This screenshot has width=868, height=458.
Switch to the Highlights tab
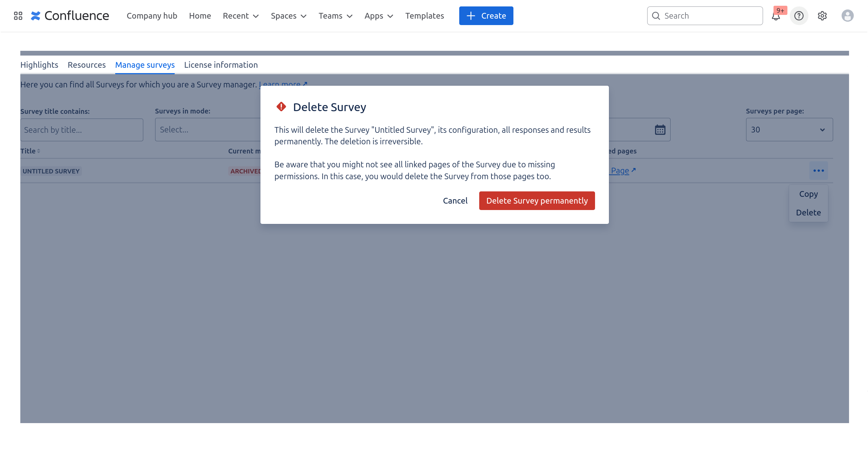39,65
